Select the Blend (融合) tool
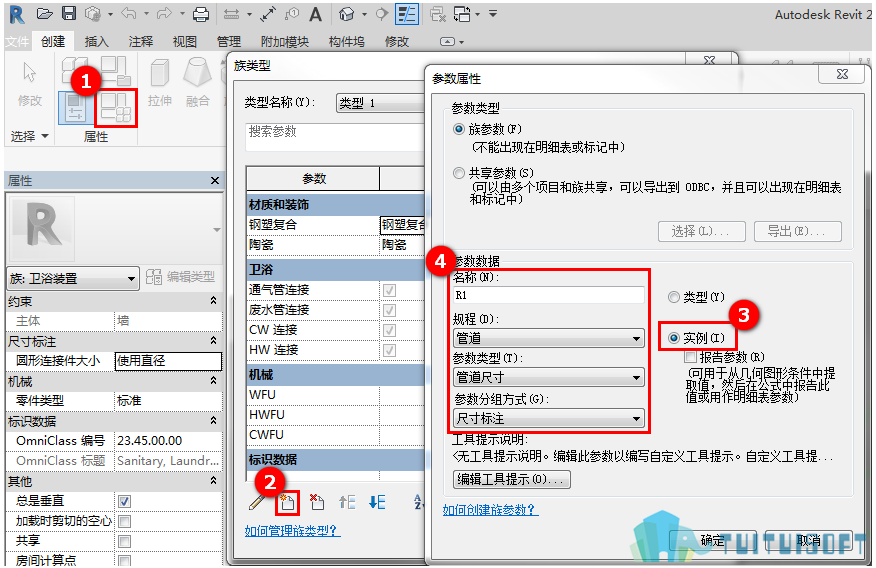876x568 pixels. coord(198,84)
